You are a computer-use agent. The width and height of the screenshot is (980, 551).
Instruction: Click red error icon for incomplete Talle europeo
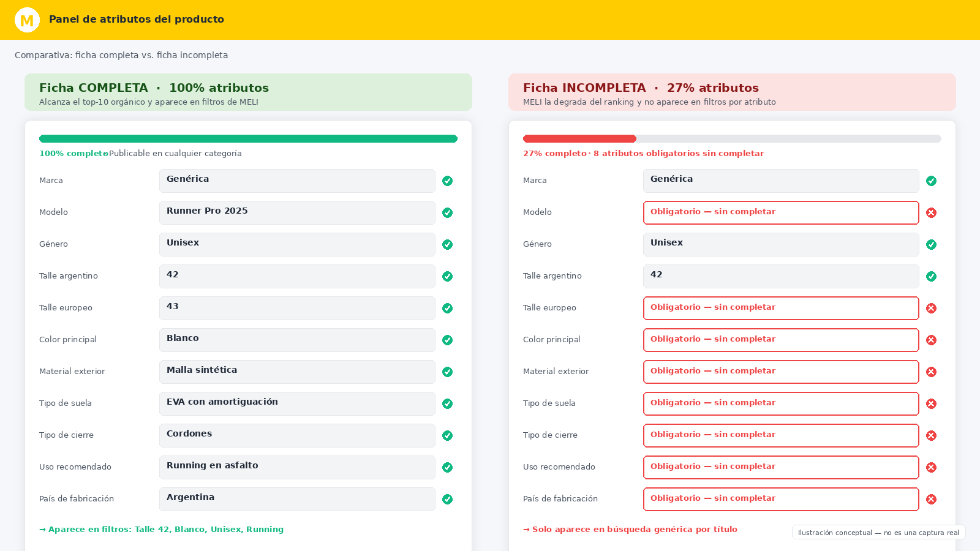(x=932, y=308)
